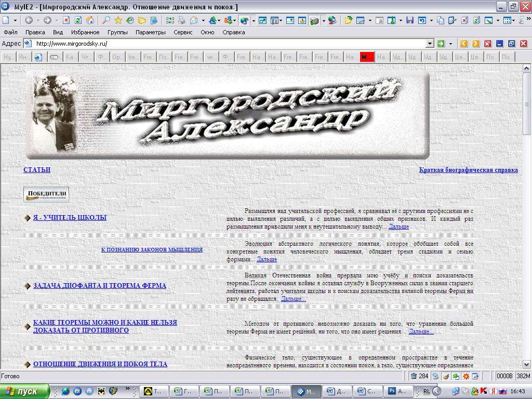The width and height of the screenshot is (532, 399).
Task: Open the dropdown arrow beside the green Go button
Action: click(x=450, y=44)
